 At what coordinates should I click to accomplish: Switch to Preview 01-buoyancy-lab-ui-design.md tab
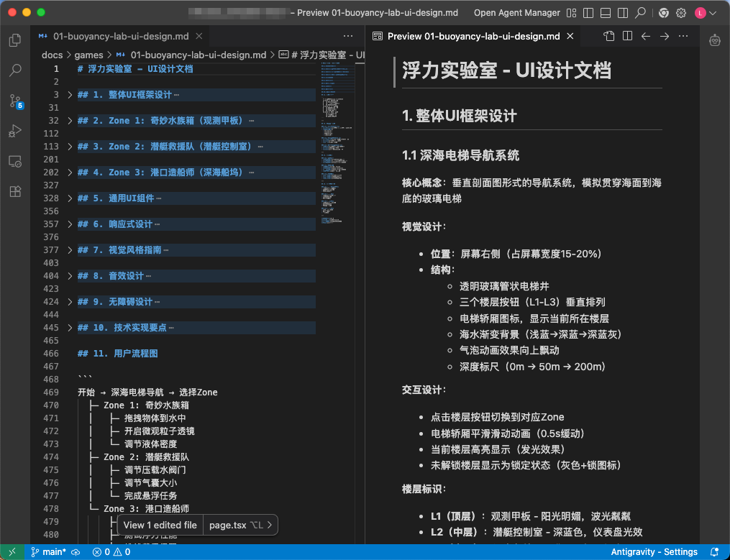pyautogui.click(x=473, y=36)
